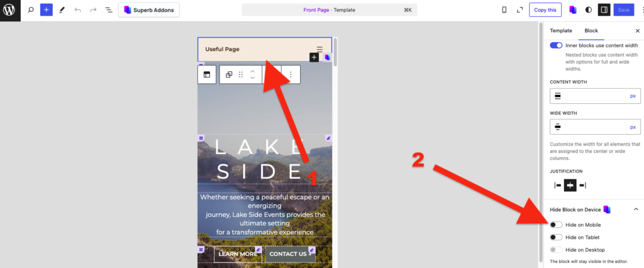Viewport: 644px width, 268px height.
Task: Click the Copy this button
Action: point(545,10)
